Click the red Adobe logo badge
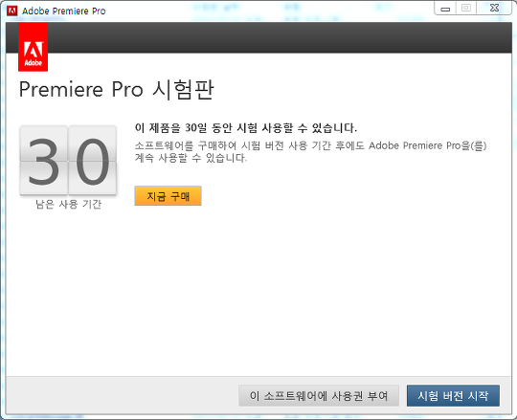Screen dimensions: 517x420 (x=33, y=47)
